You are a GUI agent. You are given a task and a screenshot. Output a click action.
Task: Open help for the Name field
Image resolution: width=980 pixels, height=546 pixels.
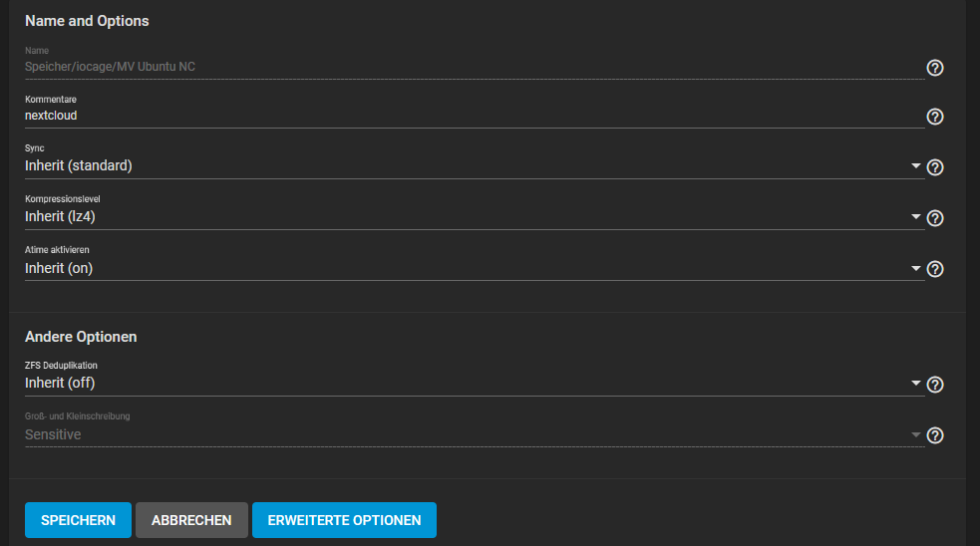pyautogui.click(x=934, y=68)
